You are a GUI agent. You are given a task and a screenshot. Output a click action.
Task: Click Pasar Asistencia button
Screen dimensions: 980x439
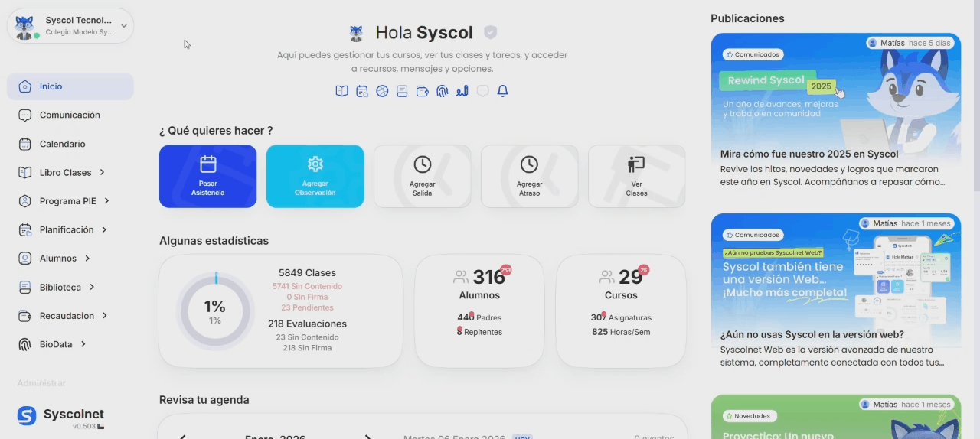(208, 177)
